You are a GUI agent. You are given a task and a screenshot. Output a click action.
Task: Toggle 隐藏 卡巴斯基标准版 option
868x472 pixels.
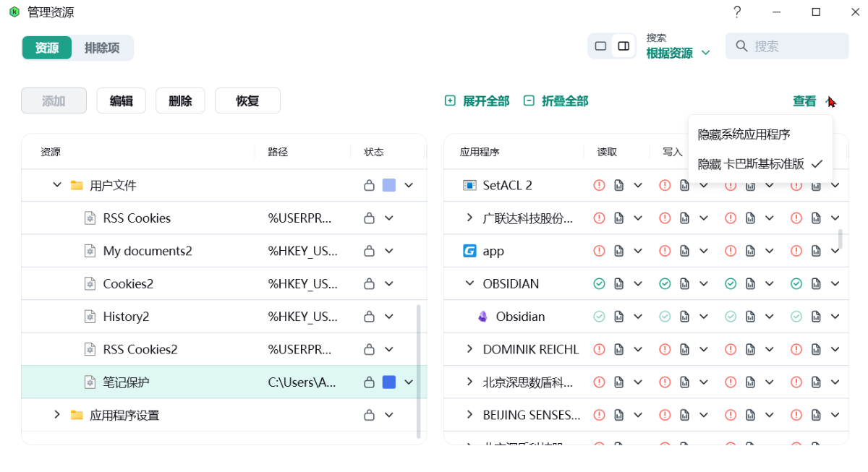point(759,164)
